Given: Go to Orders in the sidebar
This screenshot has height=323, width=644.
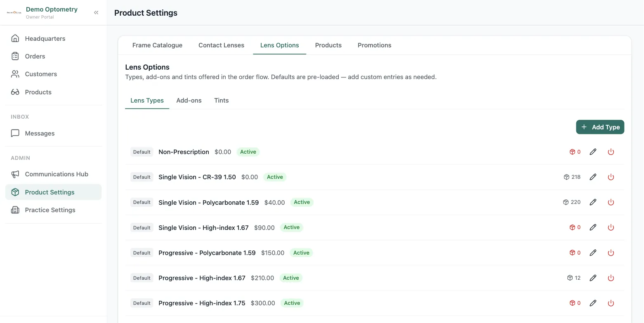Looking at the screenshot, I should 53,56.
